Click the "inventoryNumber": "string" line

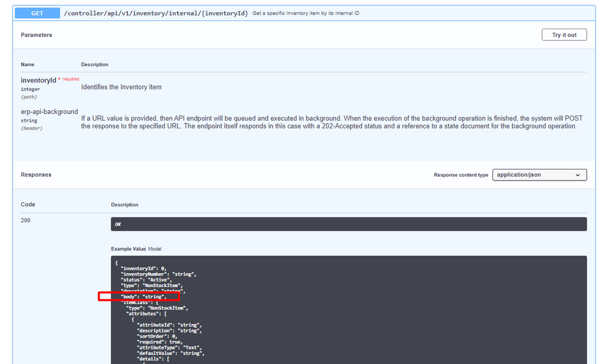(159, 274)
